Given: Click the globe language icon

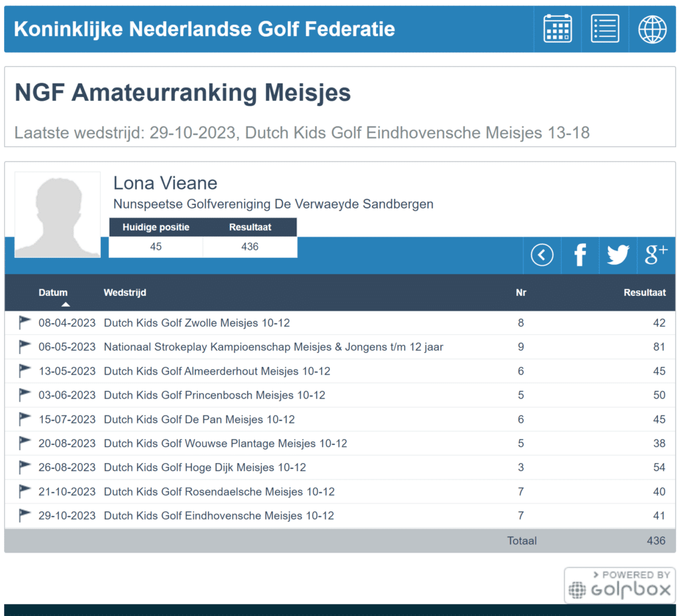Looking at the screenshot, I should point(652,29).
